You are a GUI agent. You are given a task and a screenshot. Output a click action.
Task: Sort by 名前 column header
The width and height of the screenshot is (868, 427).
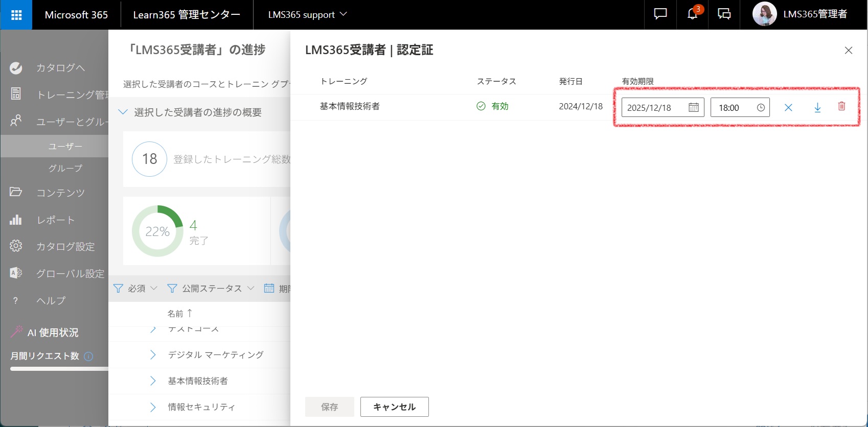[179, 313]
